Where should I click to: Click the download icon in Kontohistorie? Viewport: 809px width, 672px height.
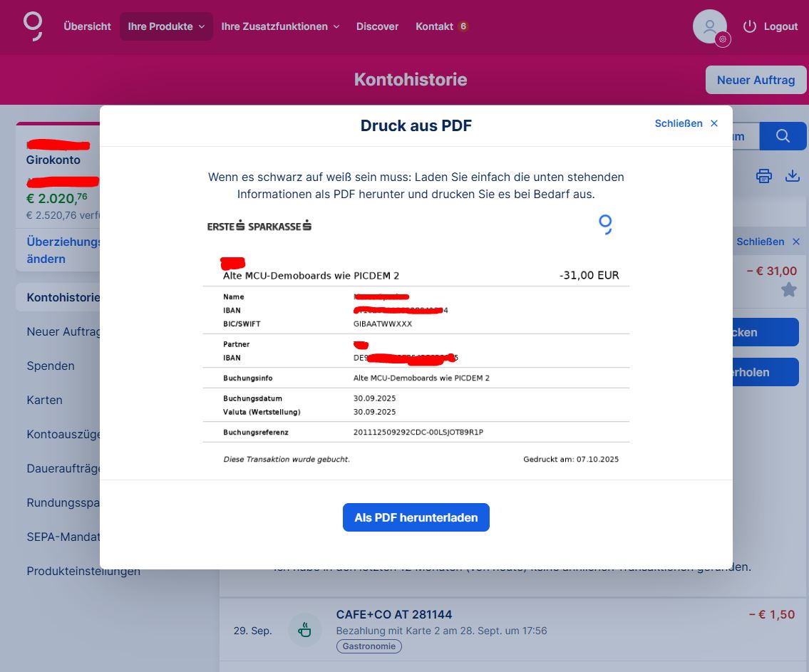point(792,176)
